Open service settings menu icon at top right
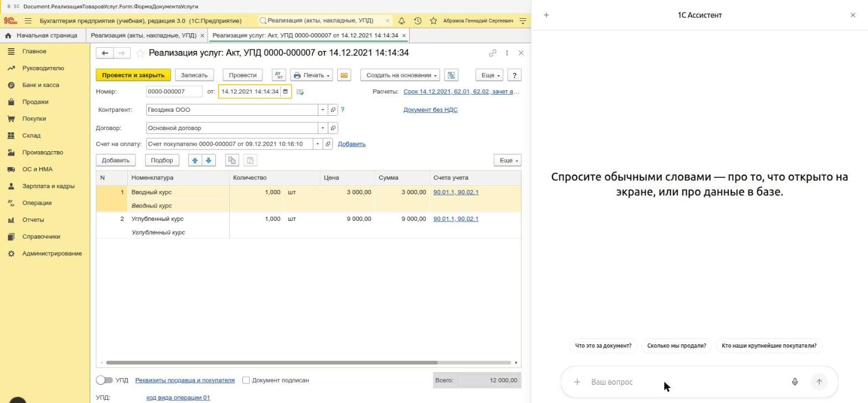 [523, 20]
